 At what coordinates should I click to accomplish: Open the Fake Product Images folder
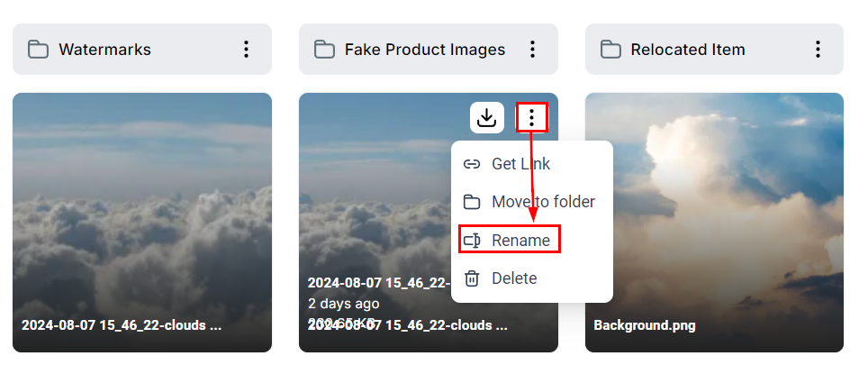coord(429,50)
